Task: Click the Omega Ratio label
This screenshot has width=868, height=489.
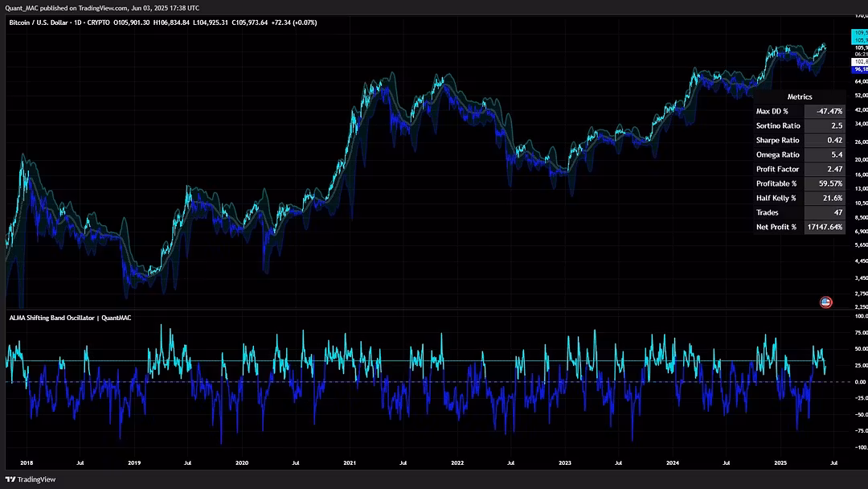Action: click(778, 154)
